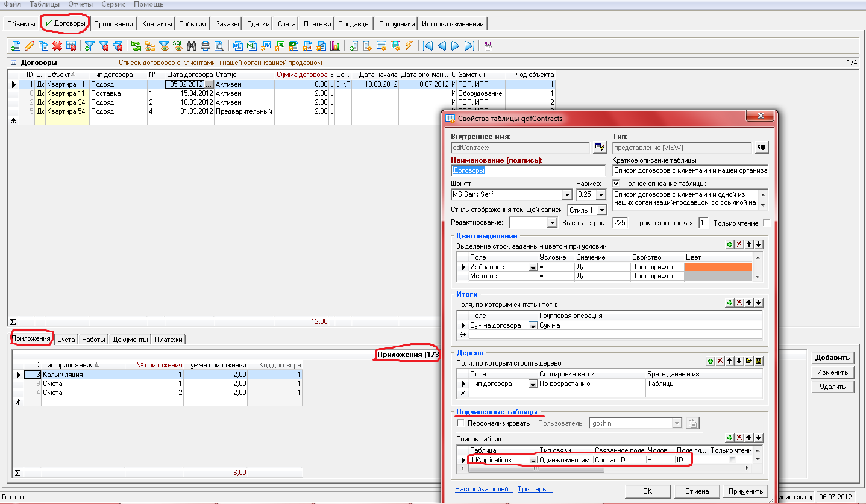Open the Размер font size dropdown

click(602, 194)
